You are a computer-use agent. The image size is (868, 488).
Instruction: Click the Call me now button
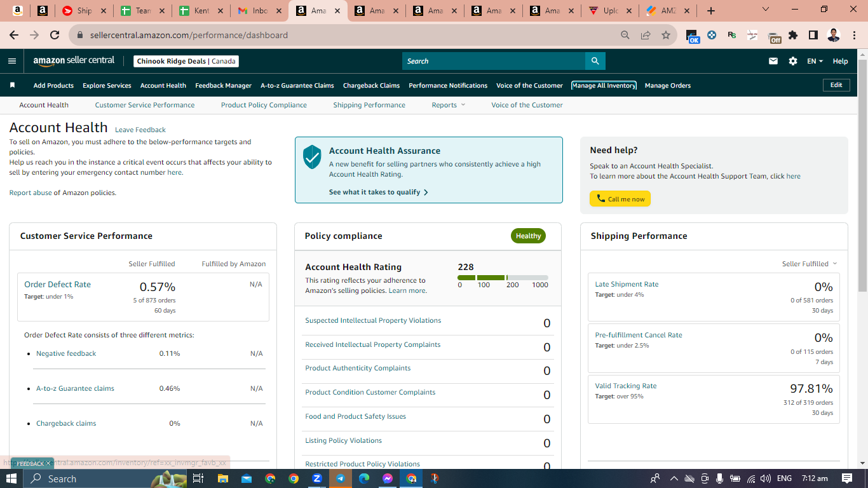pos(620,199)
